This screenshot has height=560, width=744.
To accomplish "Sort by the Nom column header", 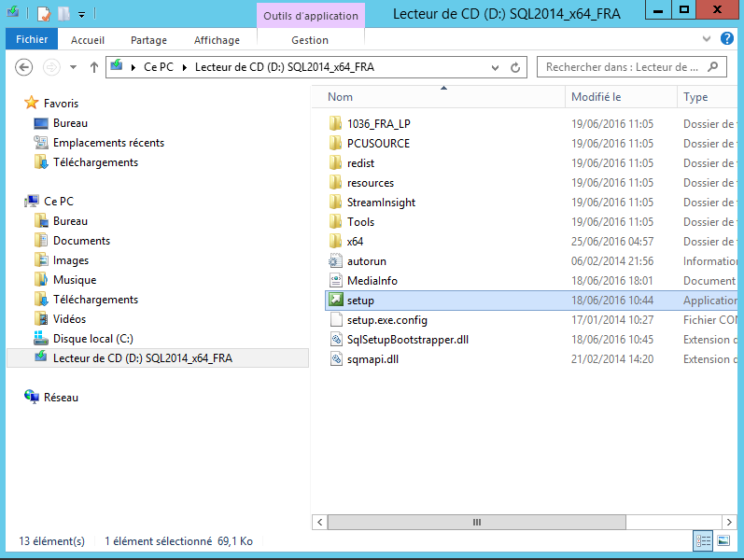I will tap(439, 97).
